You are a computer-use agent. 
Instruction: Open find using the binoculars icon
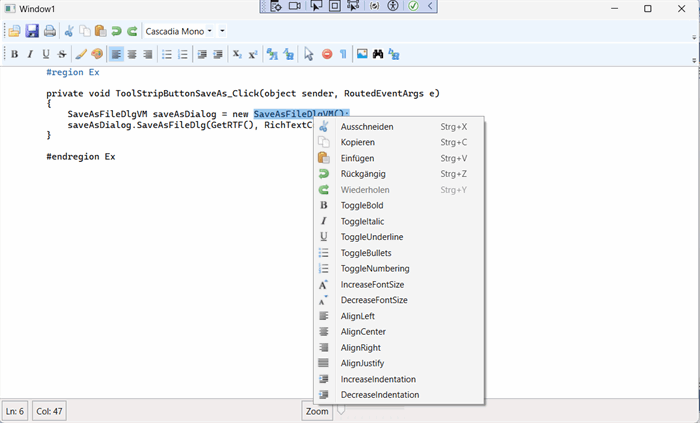click(x=378, y=54)
